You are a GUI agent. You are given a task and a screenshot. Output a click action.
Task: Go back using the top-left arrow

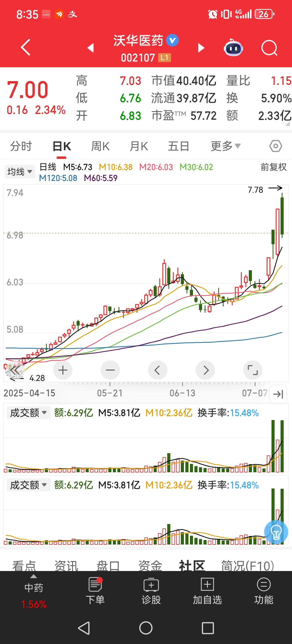click(26, 47)
